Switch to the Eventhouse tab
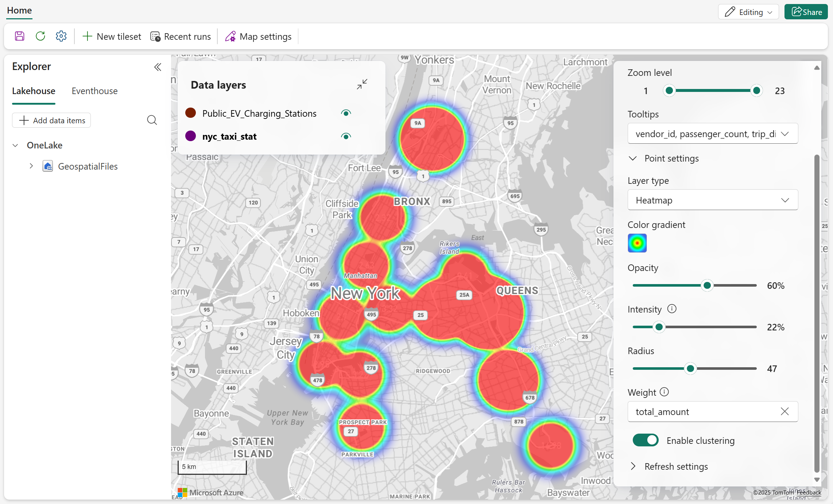This screenshot has height=504, width=833. click(94, 91)
